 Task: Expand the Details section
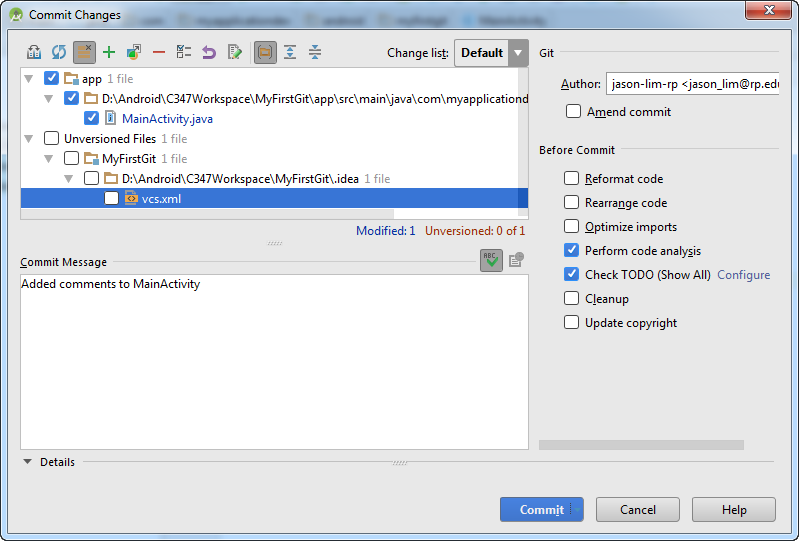click(x=27, y=463)
